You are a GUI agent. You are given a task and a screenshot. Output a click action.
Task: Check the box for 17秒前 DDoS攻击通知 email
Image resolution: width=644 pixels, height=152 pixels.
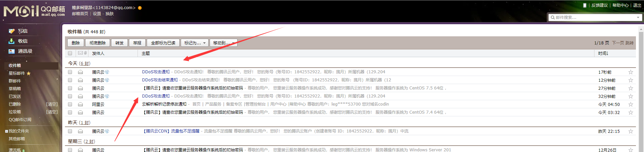click(70, 72)
